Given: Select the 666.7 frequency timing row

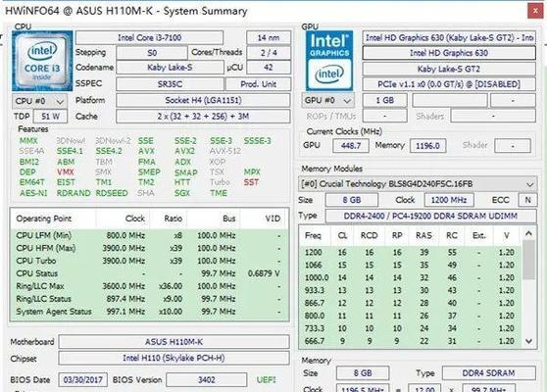Looking at the screenshot, I should tap(411, 341).
